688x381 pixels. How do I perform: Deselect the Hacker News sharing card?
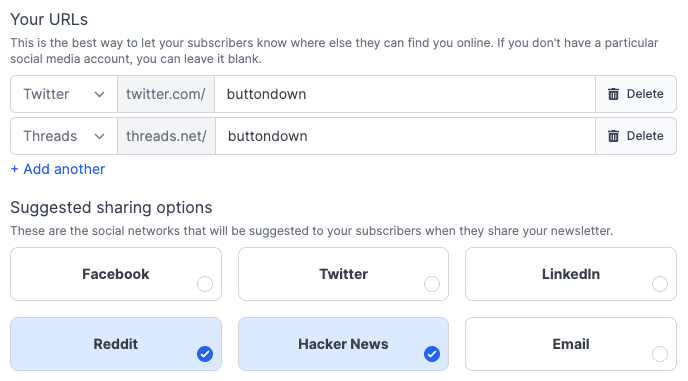tap(343, 344)
